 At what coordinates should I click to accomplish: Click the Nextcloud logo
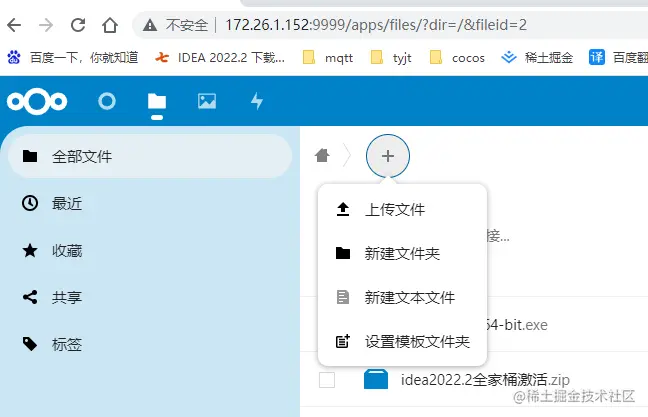(37, 101)
